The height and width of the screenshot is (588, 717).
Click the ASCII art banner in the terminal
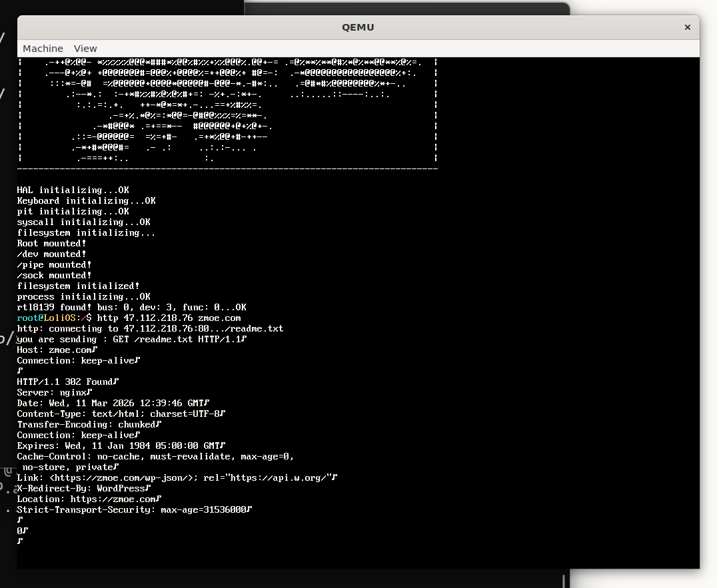click(227, 110)
